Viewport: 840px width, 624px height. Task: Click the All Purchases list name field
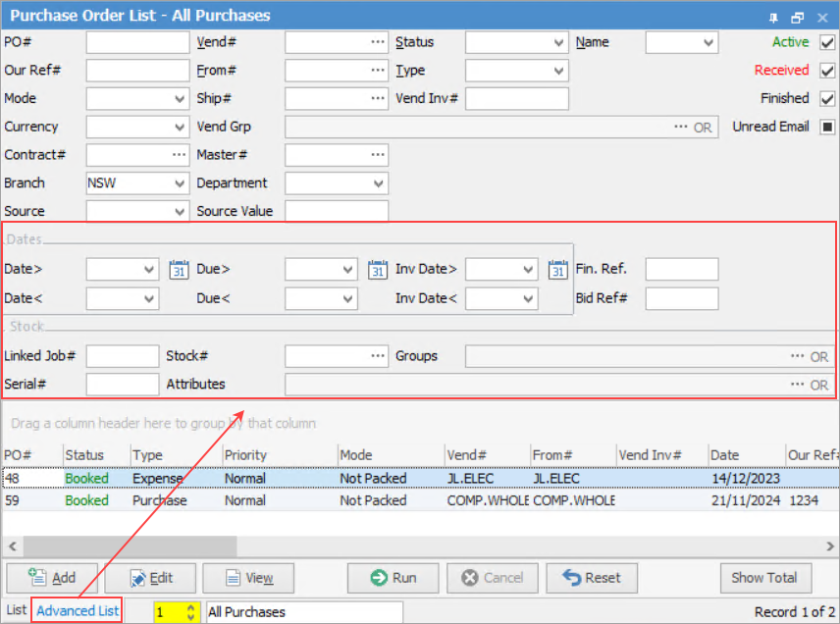[304, 611]
